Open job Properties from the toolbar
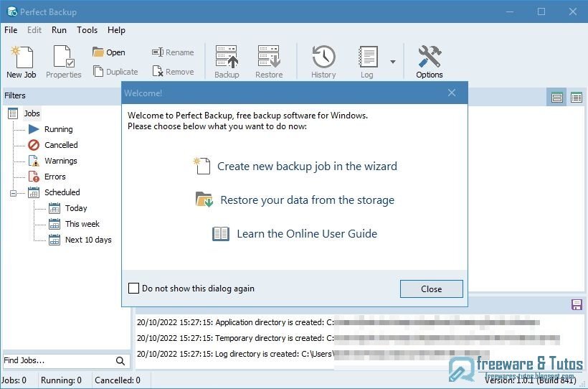588x389 pixels. pos(63,62)
